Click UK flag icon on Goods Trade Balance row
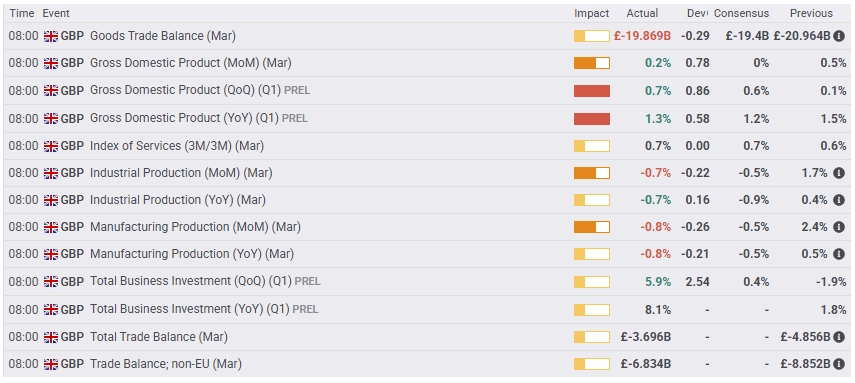The height and width of the screenshot is (383, 855). tap(51, 37)
